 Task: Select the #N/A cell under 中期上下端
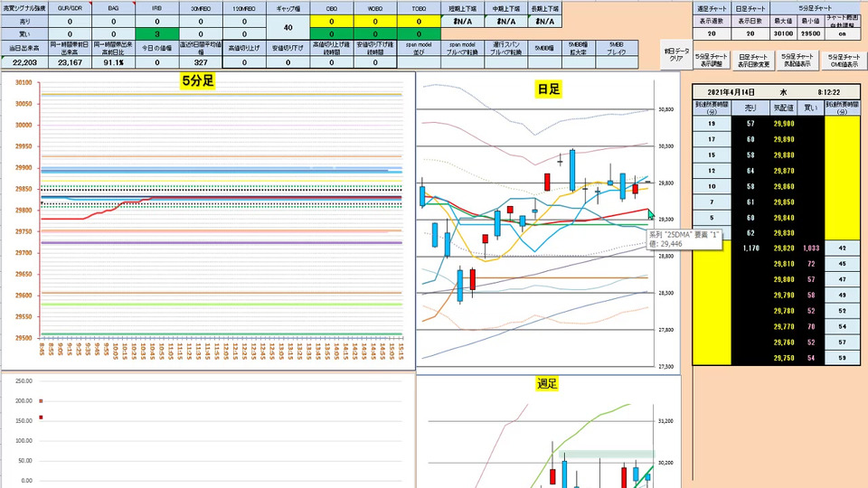click(506, 22)
